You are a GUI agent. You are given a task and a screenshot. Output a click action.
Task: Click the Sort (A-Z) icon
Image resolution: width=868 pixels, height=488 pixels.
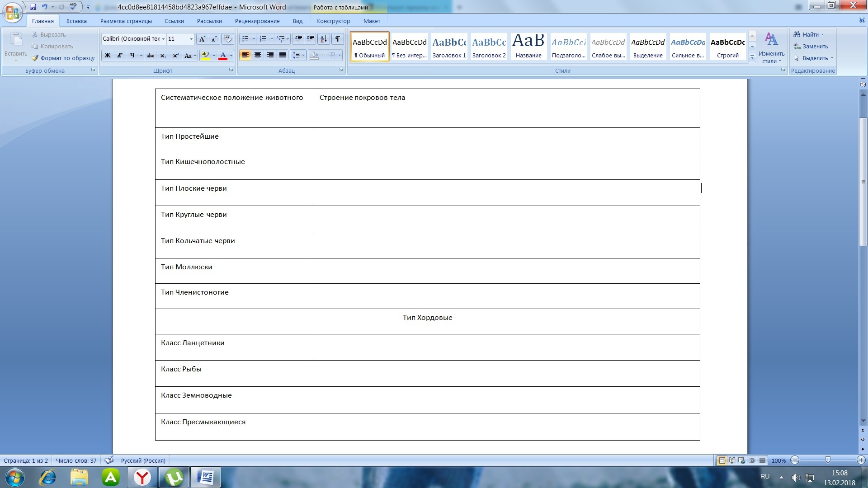324,39
